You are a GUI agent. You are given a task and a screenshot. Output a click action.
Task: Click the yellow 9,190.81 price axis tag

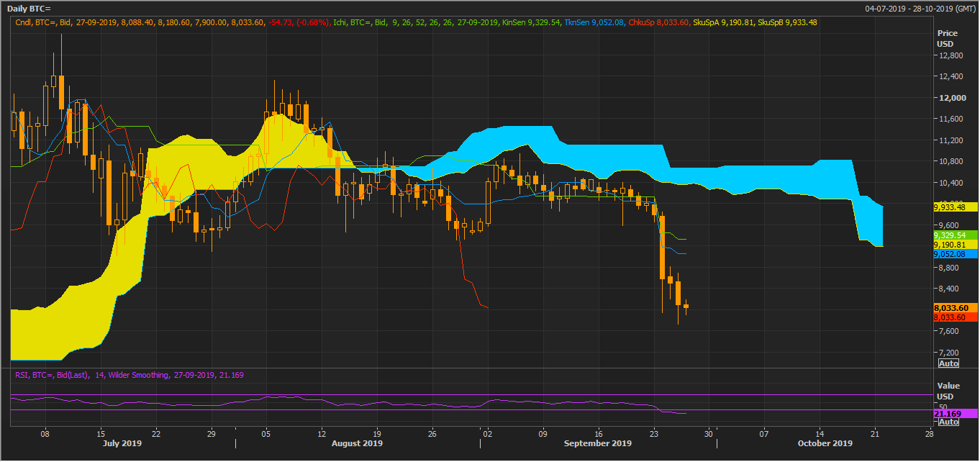coord(955,245)
